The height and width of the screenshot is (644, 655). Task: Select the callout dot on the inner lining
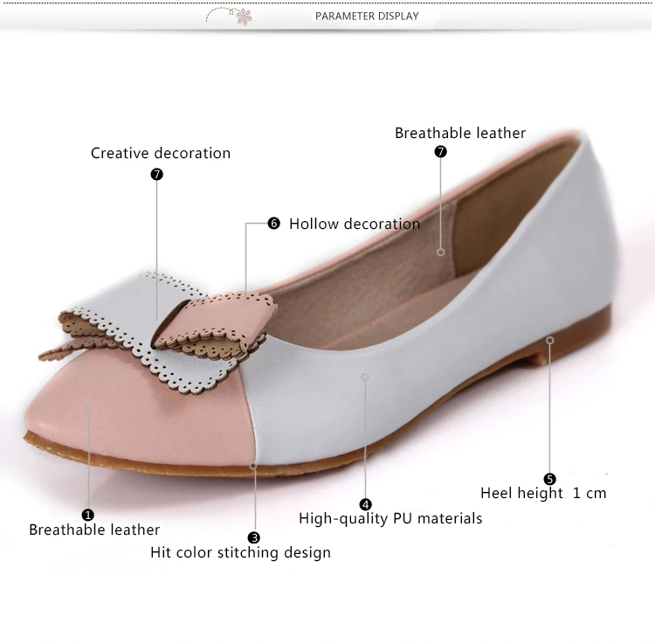[441, 252]
